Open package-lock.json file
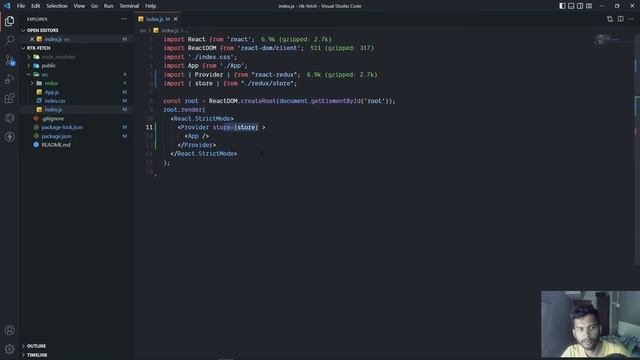This screenshot has width=640, height=360. pos(62,127)
